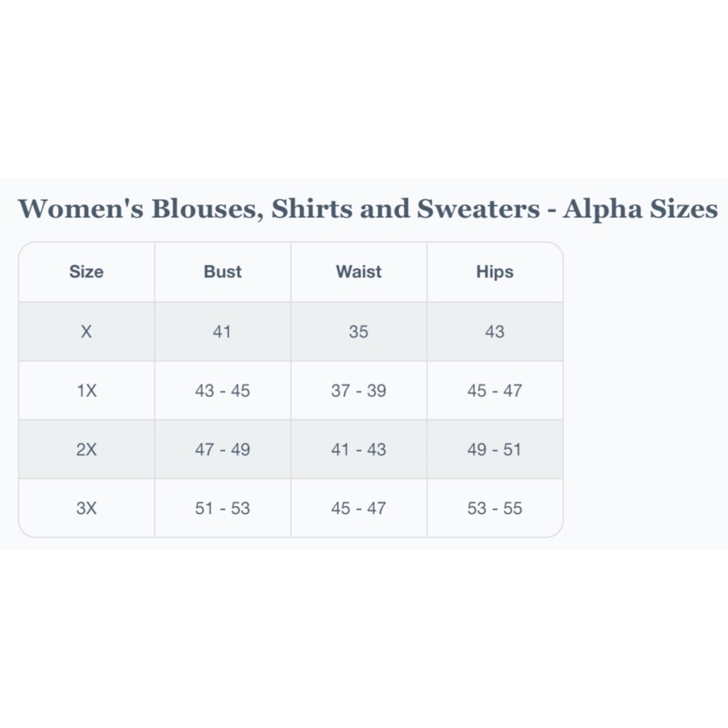Click the Waist column header
728x728 pixels.
pyautogui.click(x=358, y=272)
